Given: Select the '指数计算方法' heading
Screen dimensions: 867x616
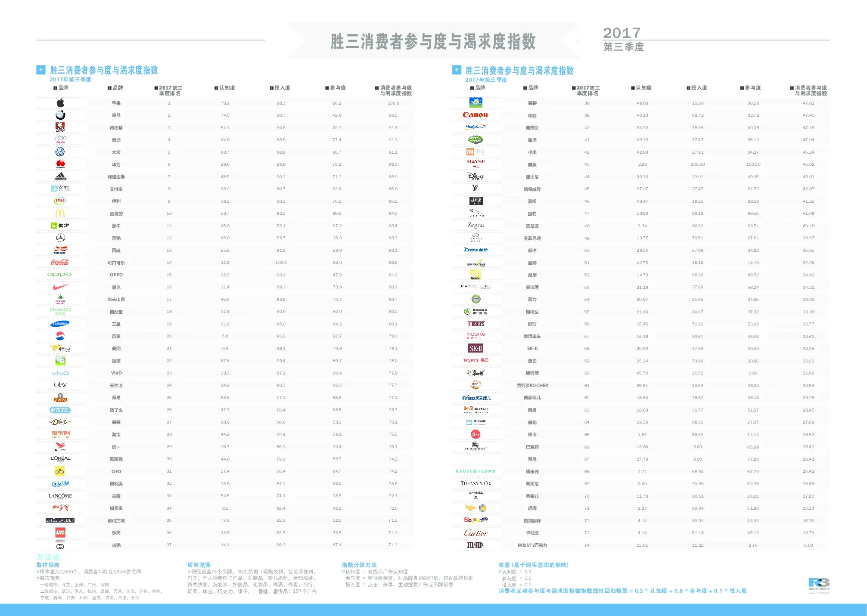Looking at the screenshot, I should [x=359, y=565].
